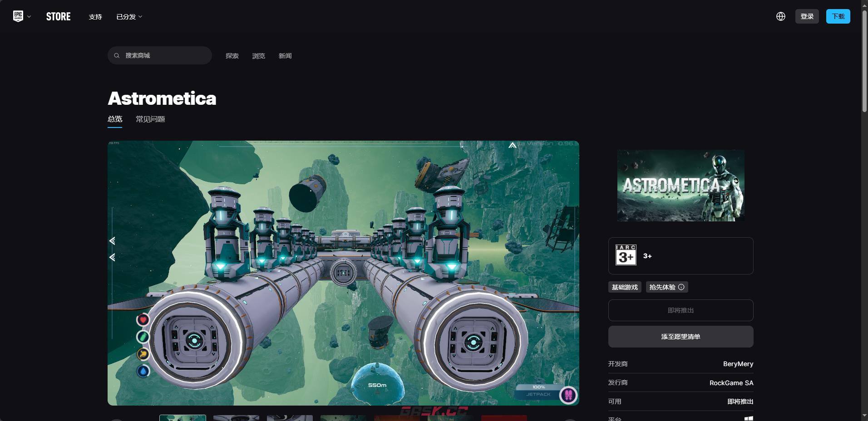The width and height of the screenshot is (868, 421).
Task: Click the 3+ age rating text
Action: [647, 256]
